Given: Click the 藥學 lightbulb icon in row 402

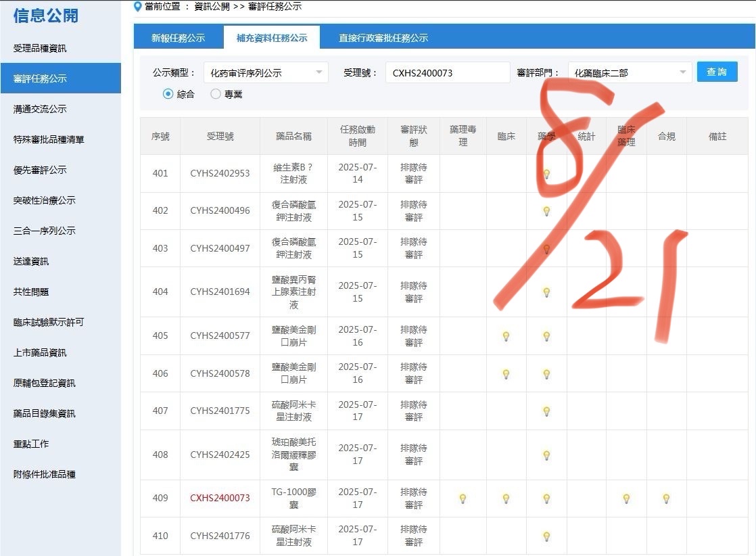Looking at the screenshot, I should [546, 211].
